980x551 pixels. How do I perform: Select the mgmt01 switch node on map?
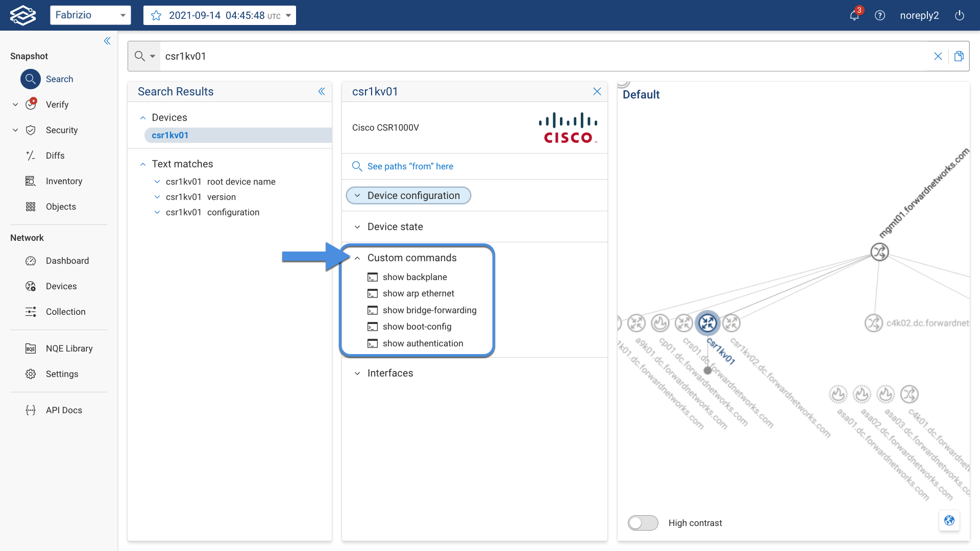pos(879,252)
